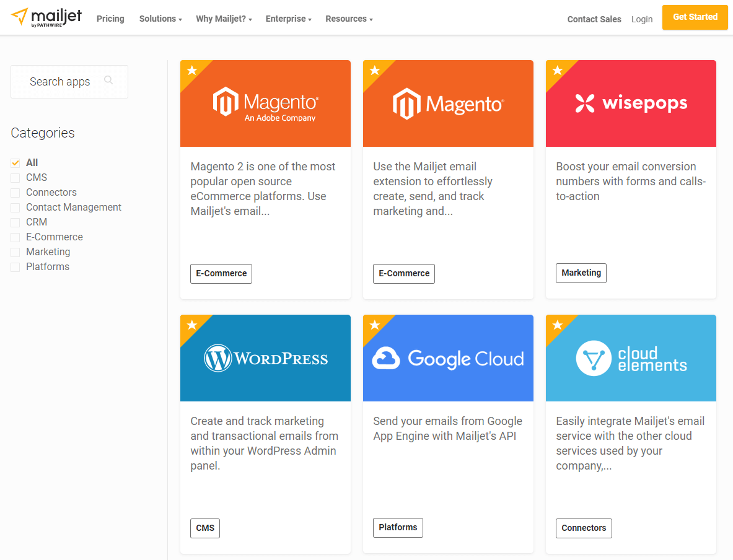
Task: Expand the Enterprise dropdown menu
Action: (x=289, y=19)
